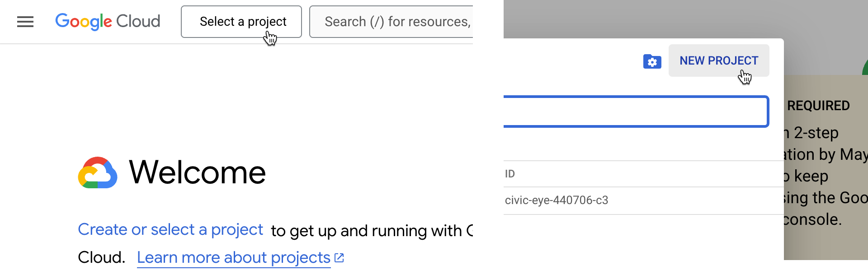Open the hamburger navigation menu

pyautogui.click(x=25, y=22)
